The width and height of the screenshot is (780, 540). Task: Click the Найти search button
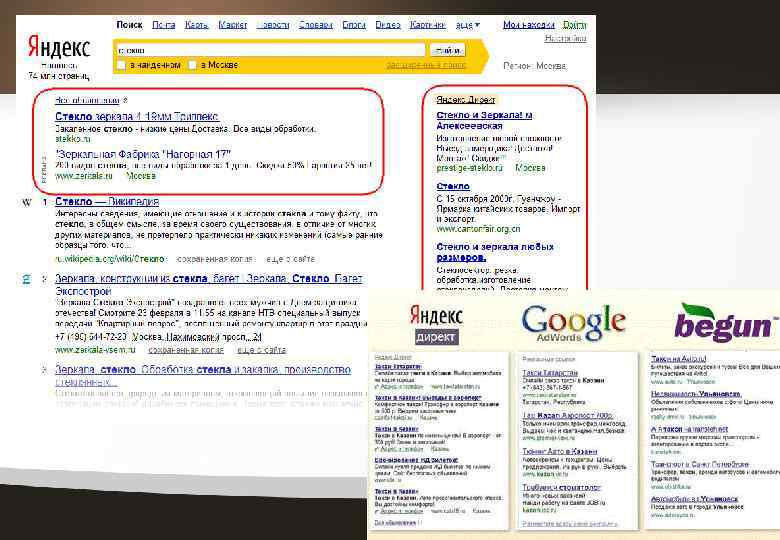(x=448, y=50)
